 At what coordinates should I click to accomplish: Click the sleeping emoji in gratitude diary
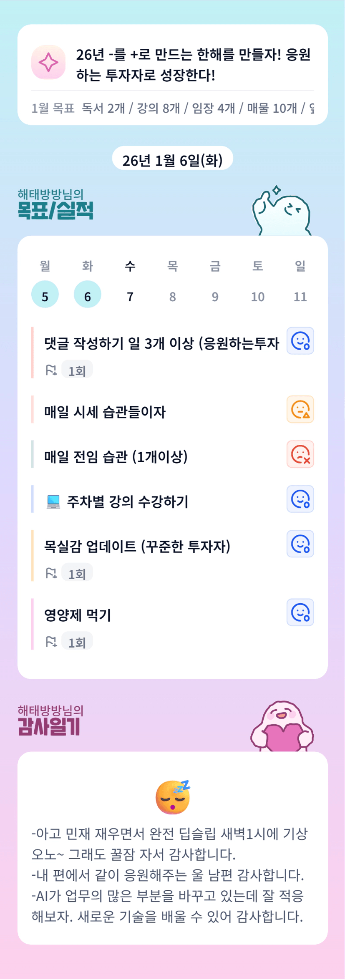tap(173, 796)
